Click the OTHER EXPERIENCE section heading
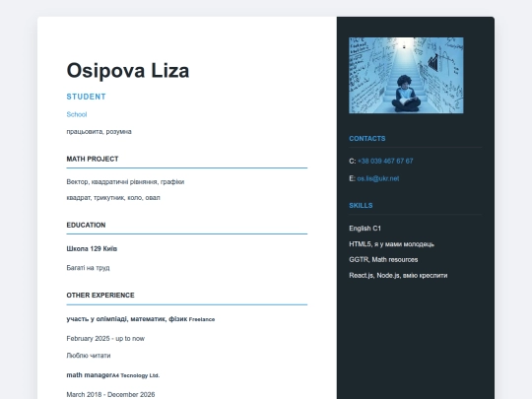The image size is (532, 399). click(x=100, y=296)
